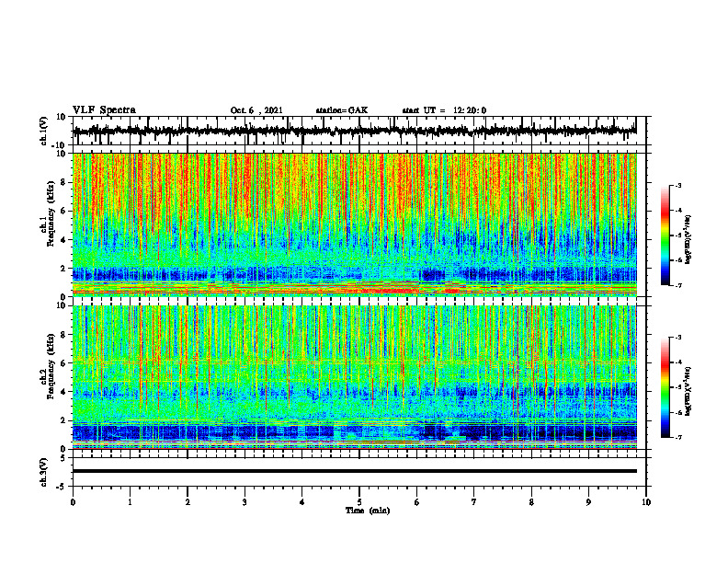Click the ch.2 colorbar "log(PSD)" unit label
Viewport: 728px width, 563px height.
(688, 392)
